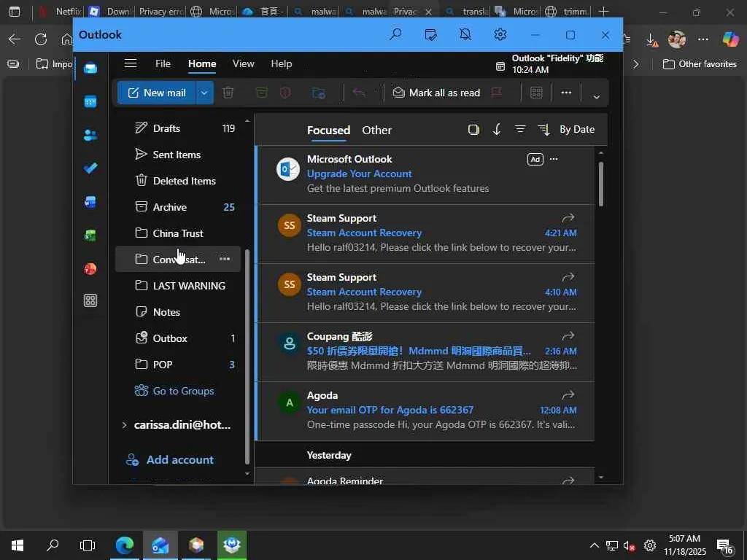Click the taskbar volume muted icon
This screenshot has height=560, width=747.
click(629, 545)
